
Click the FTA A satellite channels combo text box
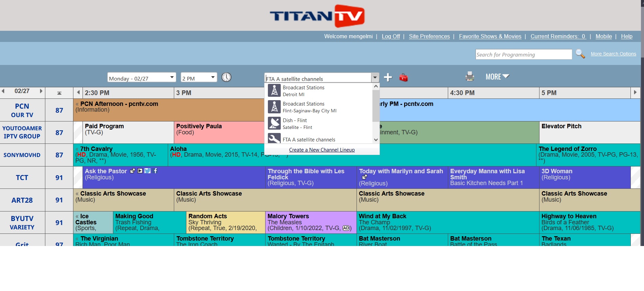pos(318,78)
